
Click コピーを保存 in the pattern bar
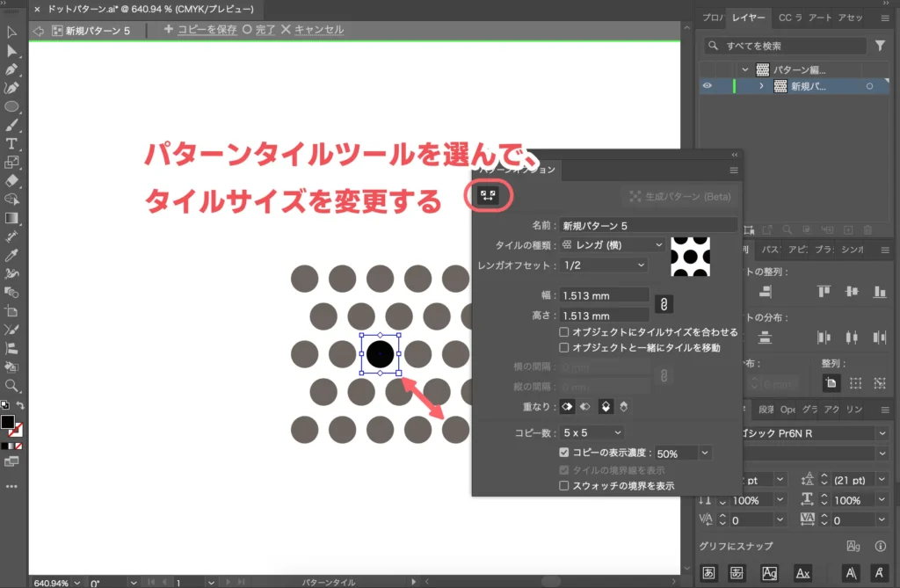click(x=200, y=30)
